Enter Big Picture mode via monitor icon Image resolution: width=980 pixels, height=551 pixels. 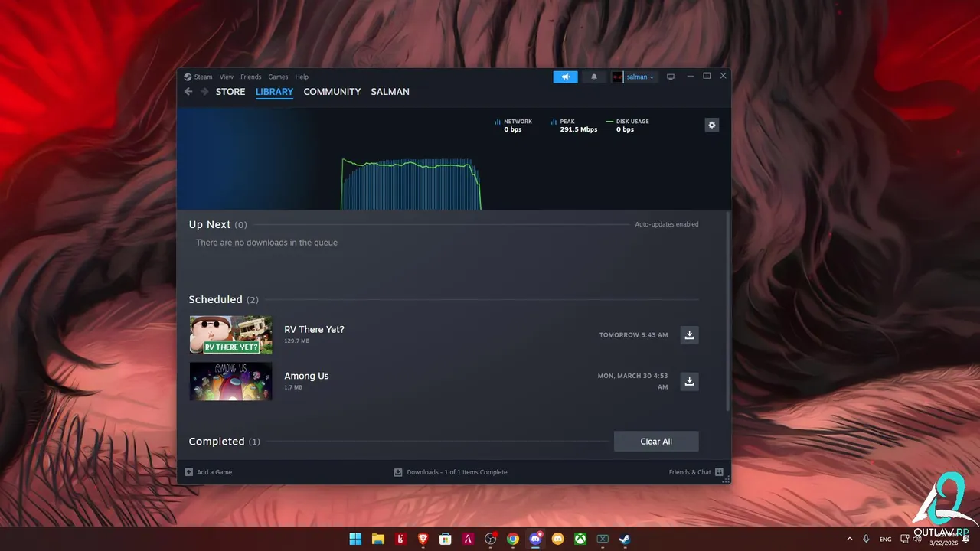tap(671, 77)
